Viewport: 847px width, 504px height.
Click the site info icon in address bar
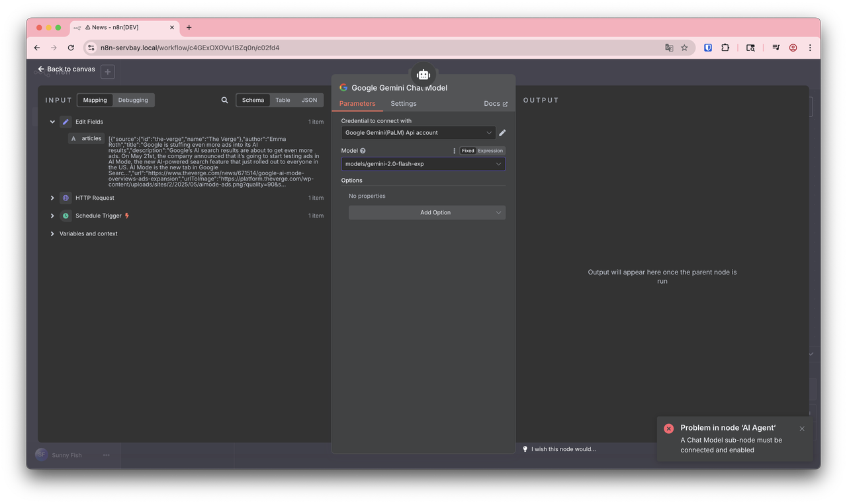click(91, 48)
